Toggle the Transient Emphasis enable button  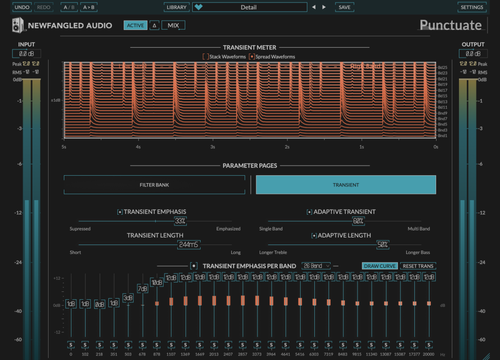(120, 212)
